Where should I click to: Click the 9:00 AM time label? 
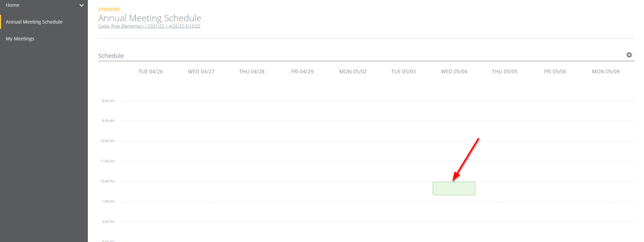[108, 121]
